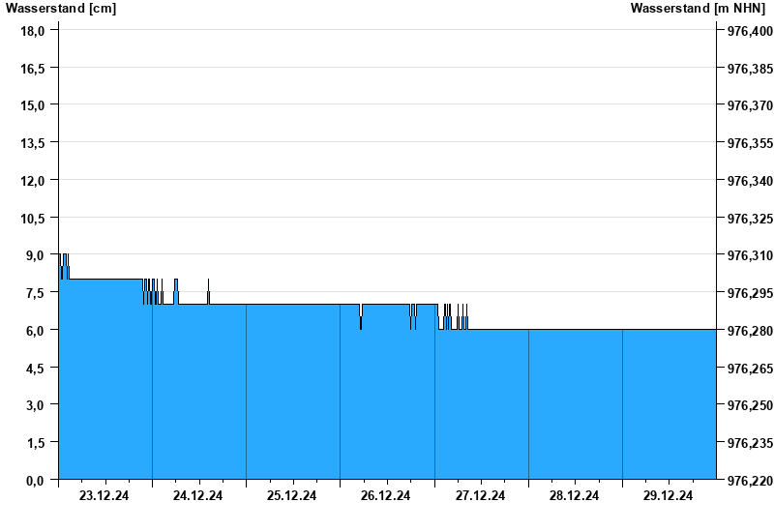Image resolution: width=774 pixels, height=532 pixels.
Task: Select left axis value 16,5
Action: pyautogui.click(x=33, y=69)
